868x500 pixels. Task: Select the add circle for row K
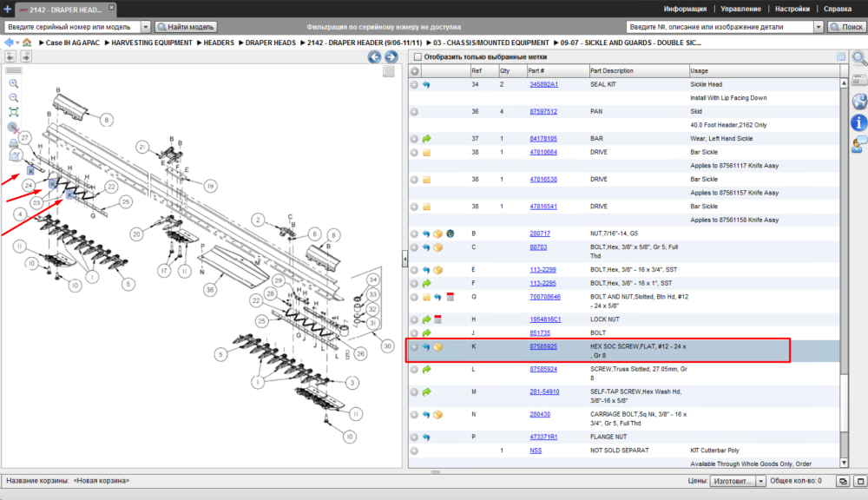[x=414, y=347]
